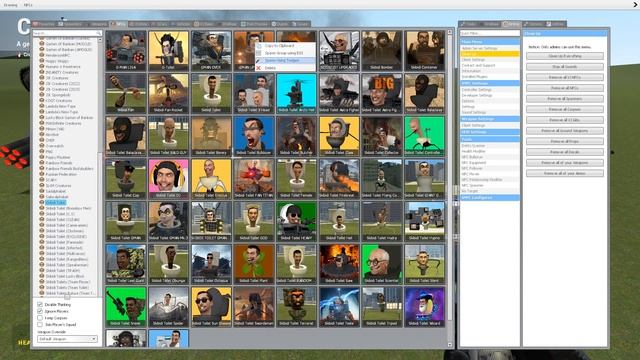Click the Remove all Corpses button
This screenshot has width=640, height=360.
point(565,109)
